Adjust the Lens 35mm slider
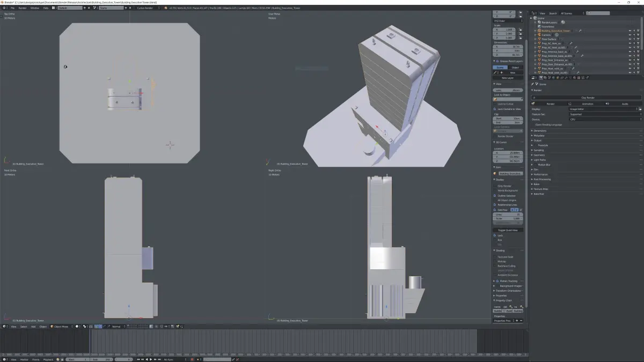The height and width of the screenshot is (362, 644). [x=508, y=90]
